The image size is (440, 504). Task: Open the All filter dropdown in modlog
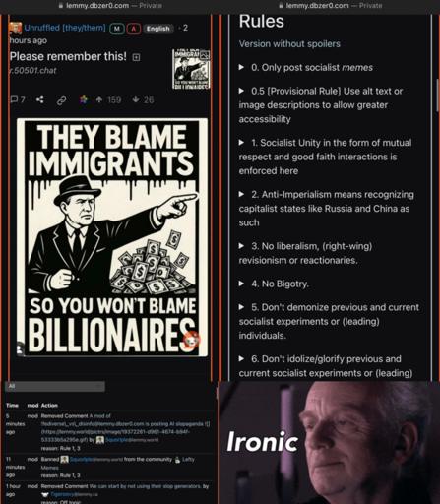(x=55, y=386)
